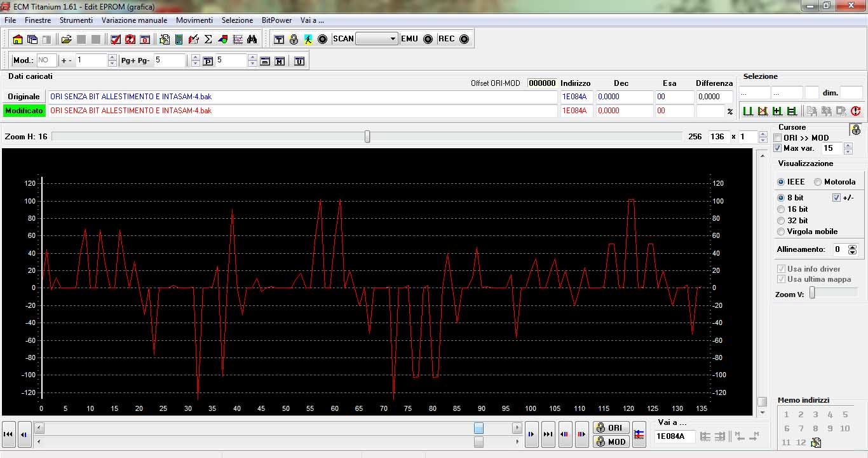
Task: Toggle the +/- signed checkbox
Action: [836, 198]
